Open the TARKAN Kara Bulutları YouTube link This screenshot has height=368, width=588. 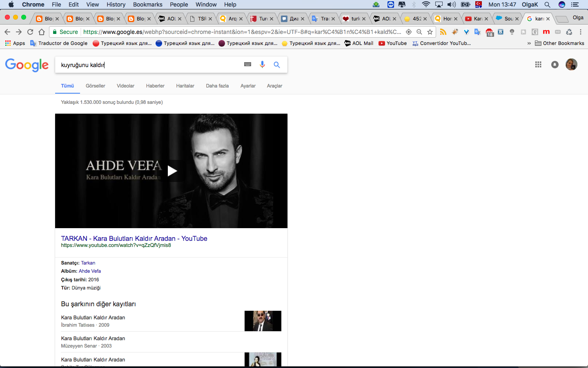point(134,238)
